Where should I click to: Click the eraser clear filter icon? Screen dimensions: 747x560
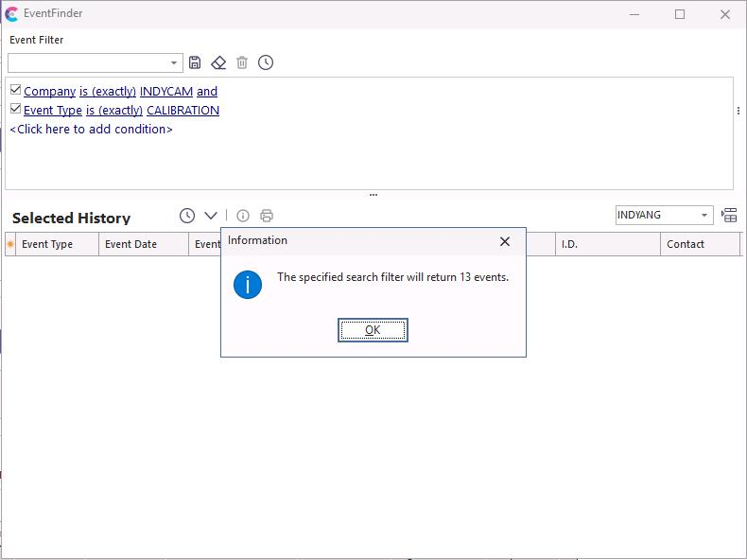tap(218, 62)
